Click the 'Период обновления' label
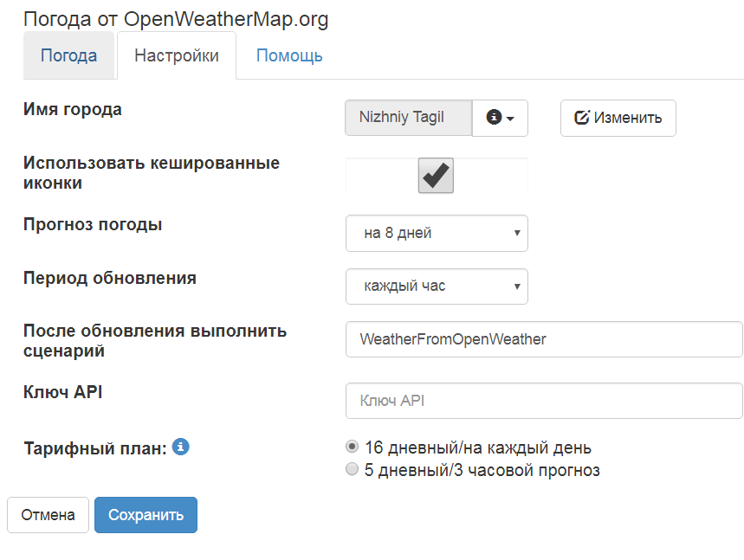744x560 pixels. (x=110, y=277)
